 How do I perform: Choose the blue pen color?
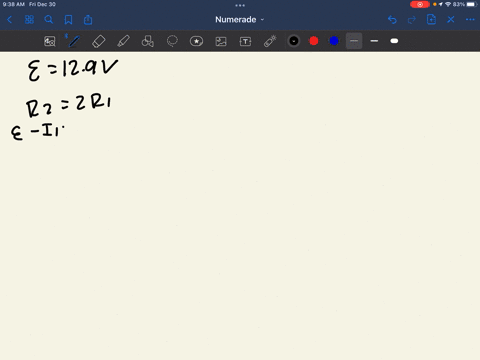pyautogui.click(x=334, y=41)
